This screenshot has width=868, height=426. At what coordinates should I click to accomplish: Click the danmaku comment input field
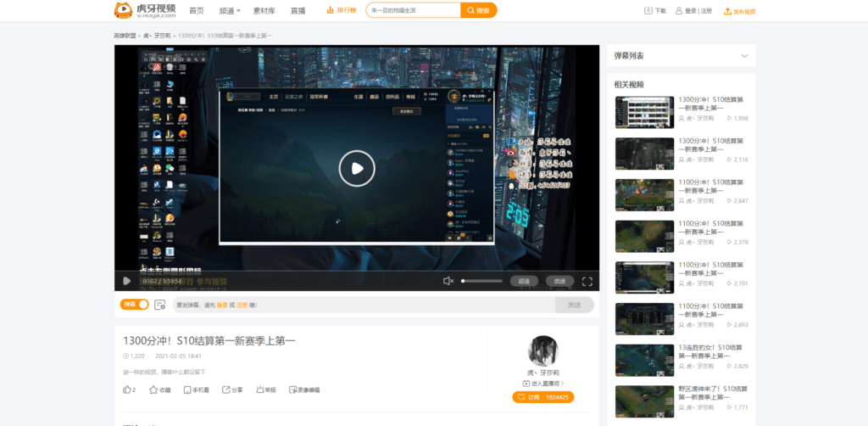(364, 305)
